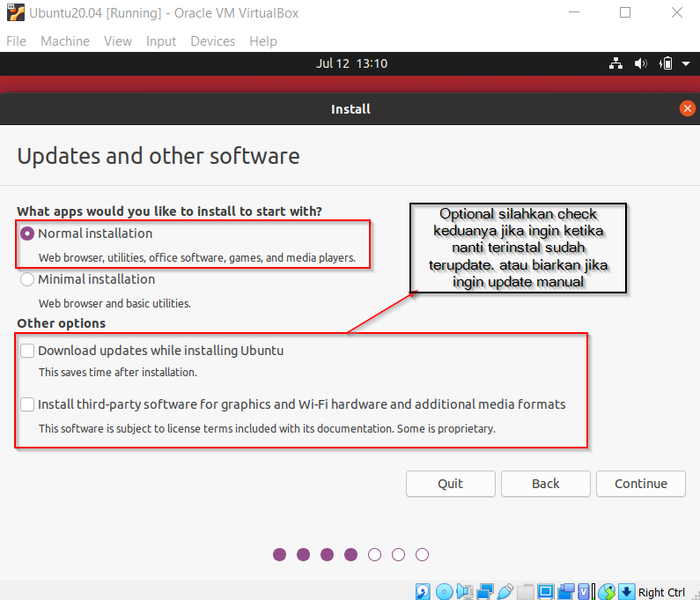Open the Devices menu
This screenshot has width=700, height=600.
point(212,41)
